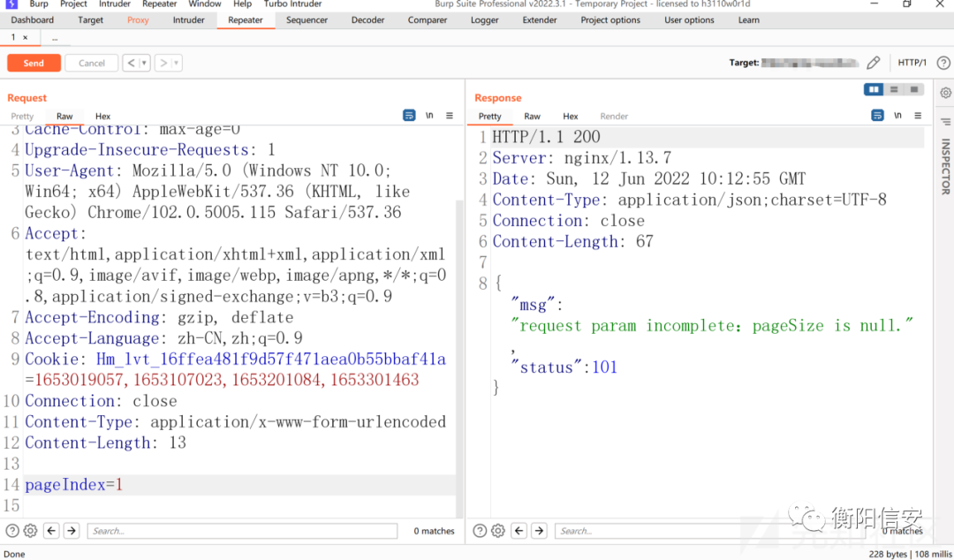The image size is (954, 560).
Task: Switch to the Extender tab
Action: pyautogui.click(x=540, y=20)
